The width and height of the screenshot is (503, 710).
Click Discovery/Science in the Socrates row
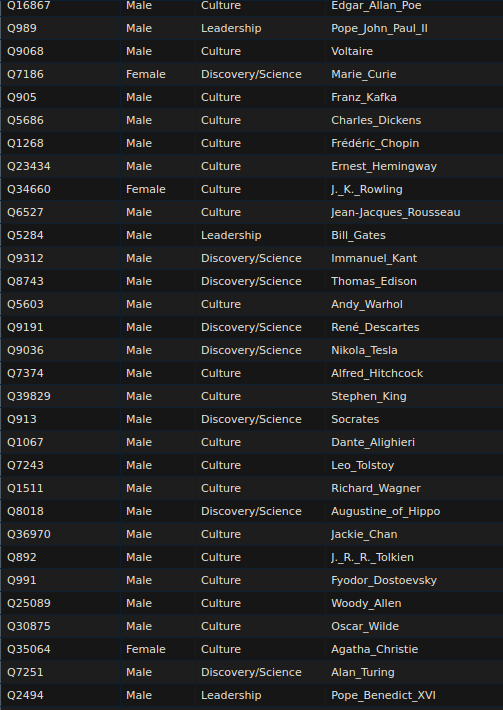(260, 419)
